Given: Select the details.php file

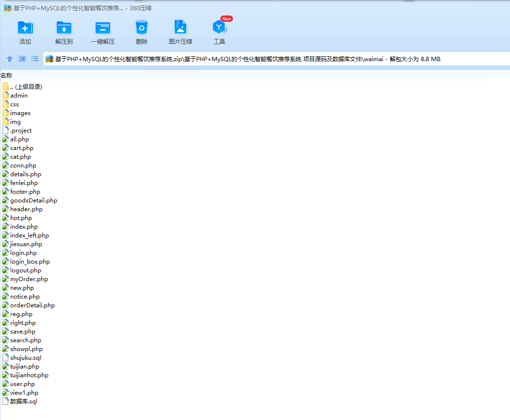Looking at the screenshot, I should [22, 174].
